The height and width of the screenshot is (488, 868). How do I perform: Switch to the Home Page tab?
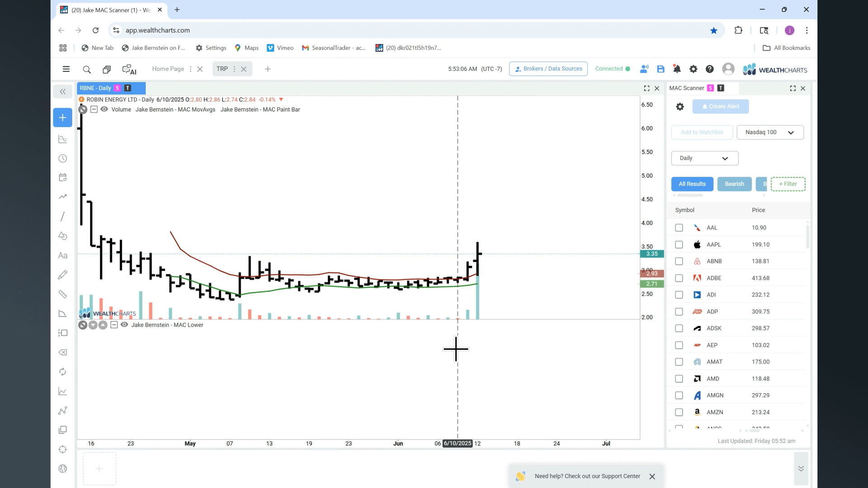tap(168, 69)
